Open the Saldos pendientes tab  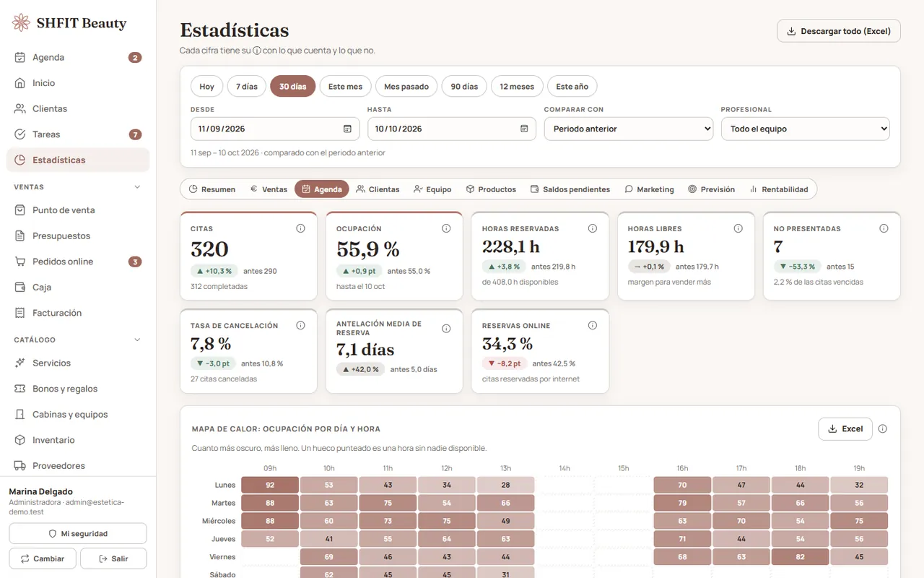point(570,189)
